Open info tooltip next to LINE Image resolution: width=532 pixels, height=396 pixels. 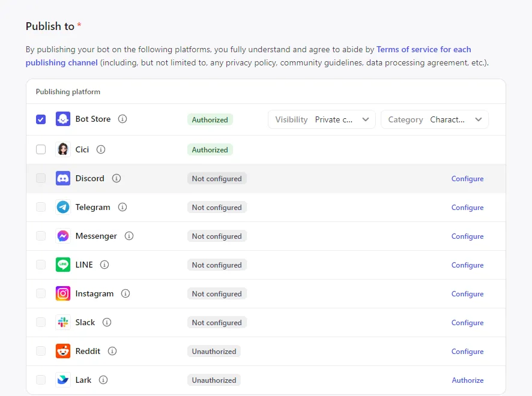tap(104, 265)
